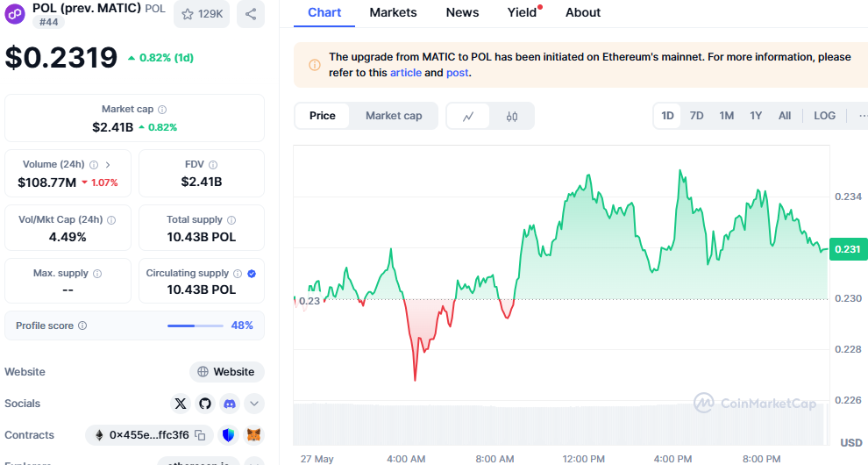The width and height of the screenshot is (868, 465).
Task: Click the $0.2319 price text
Action: 60,58
